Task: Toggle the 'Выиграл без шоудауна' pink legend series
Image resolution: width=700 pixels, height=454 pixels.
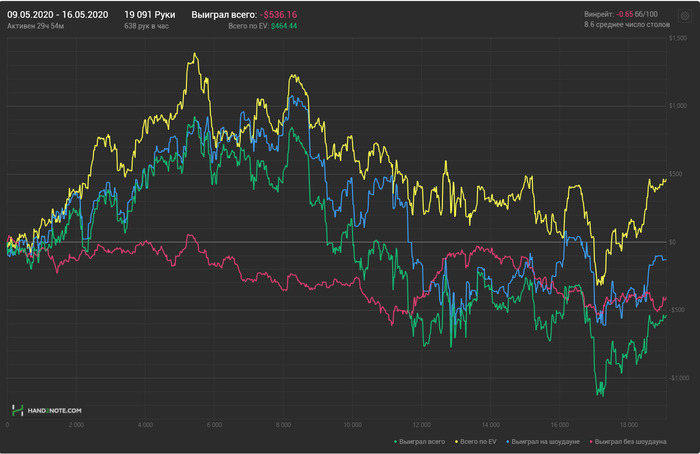Action: [x=628, y=442]
